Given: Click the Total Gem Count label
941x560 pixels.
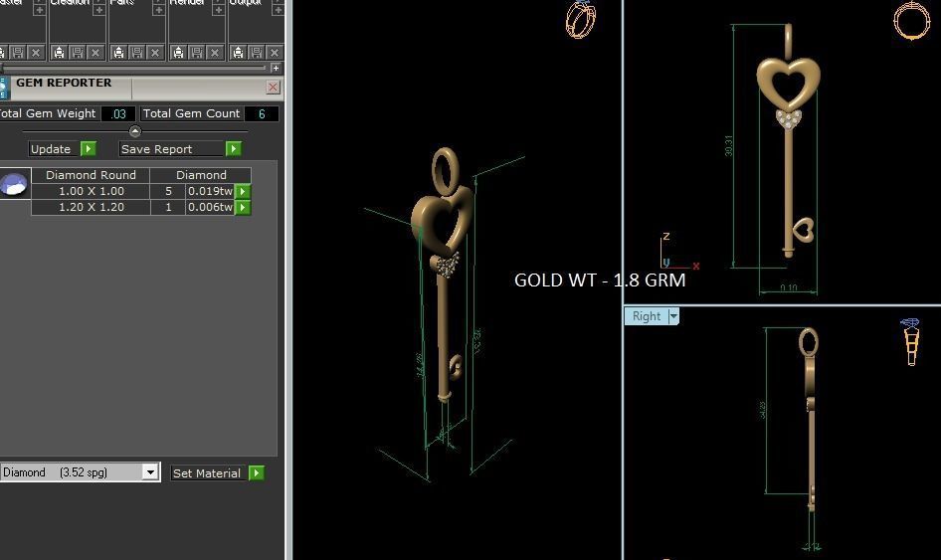Looking at the screenshot, I should (191, 113).
